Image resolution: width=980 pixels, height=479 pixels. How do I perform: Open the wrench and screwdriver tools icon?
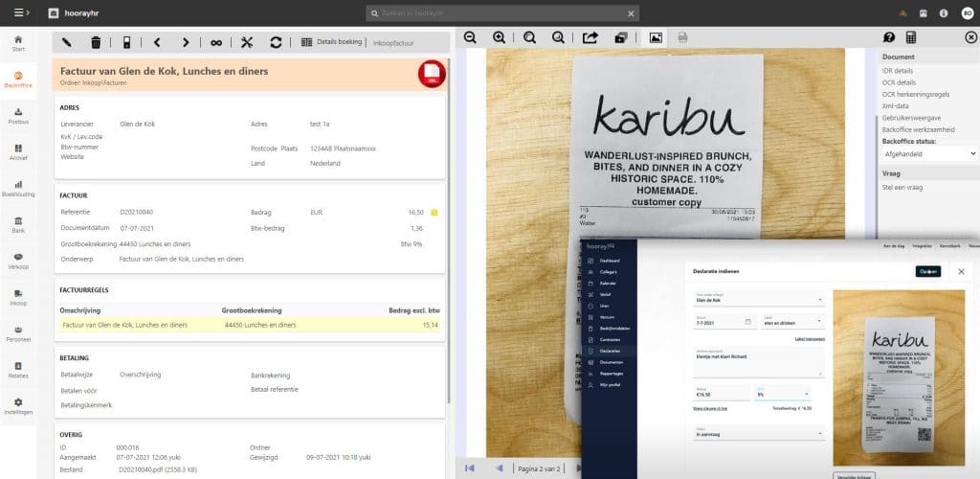tap(247, 42)
